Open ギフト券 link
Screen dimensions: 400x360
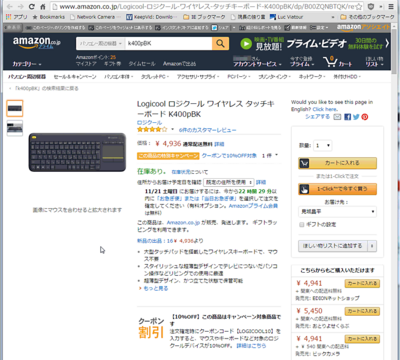pyautogui.click(x=112, y=64)
